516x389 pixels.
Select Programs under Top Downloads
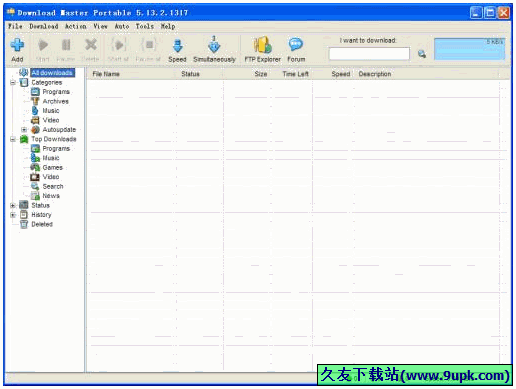tap(56, 148)
